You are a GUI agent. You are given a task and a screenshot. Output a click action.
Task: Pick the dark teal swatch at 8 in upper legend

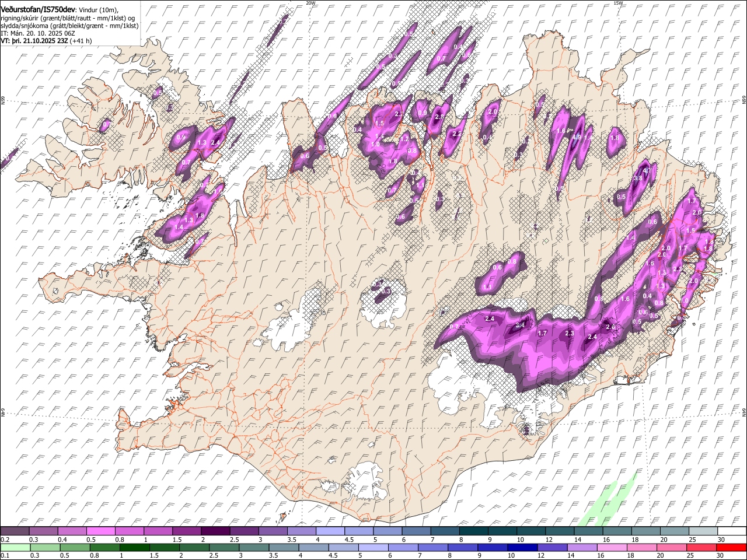pyautogui.click(x=474, y=531)
